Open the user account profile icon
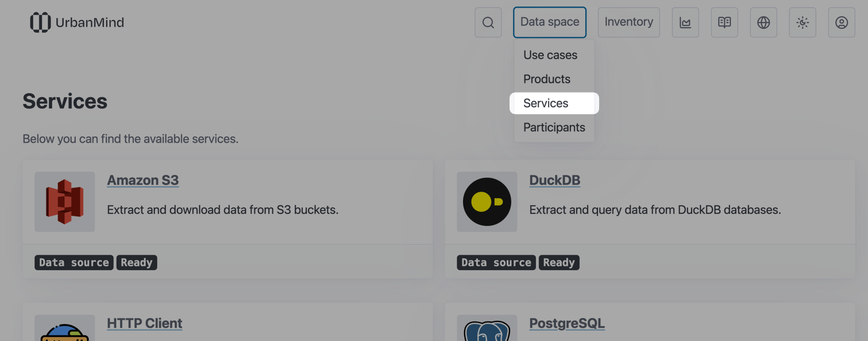Image resolution: width=868 pixels, height=341 pixels. click(x=842, y=22)
